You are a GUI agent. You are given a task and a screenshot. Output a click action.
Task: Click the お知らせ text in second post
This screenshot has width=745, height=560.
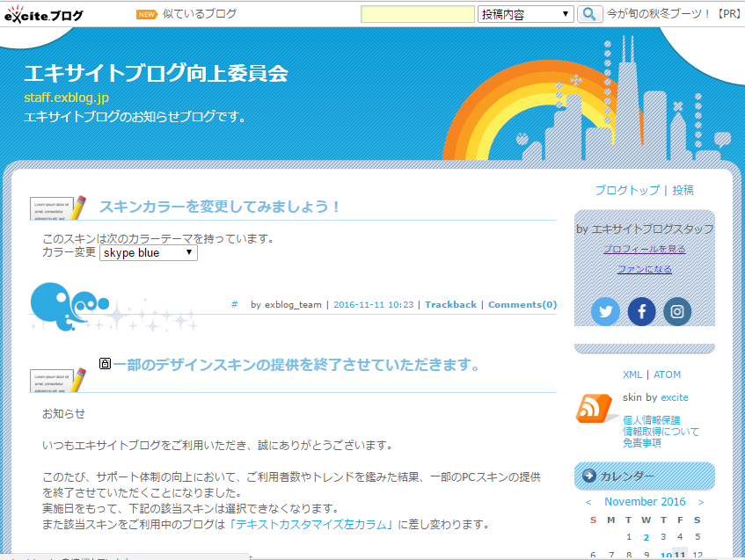(x=63, y=414)
